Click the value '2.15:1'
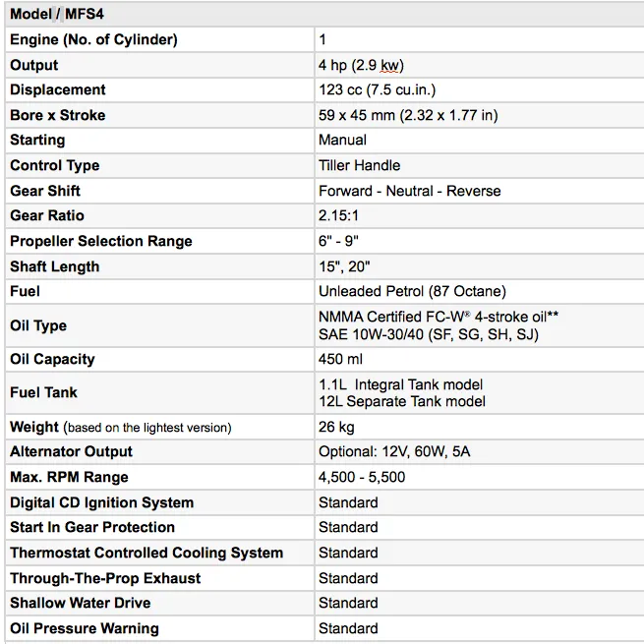644x644 pixels. pyautogui.click(x=338, y=215)
